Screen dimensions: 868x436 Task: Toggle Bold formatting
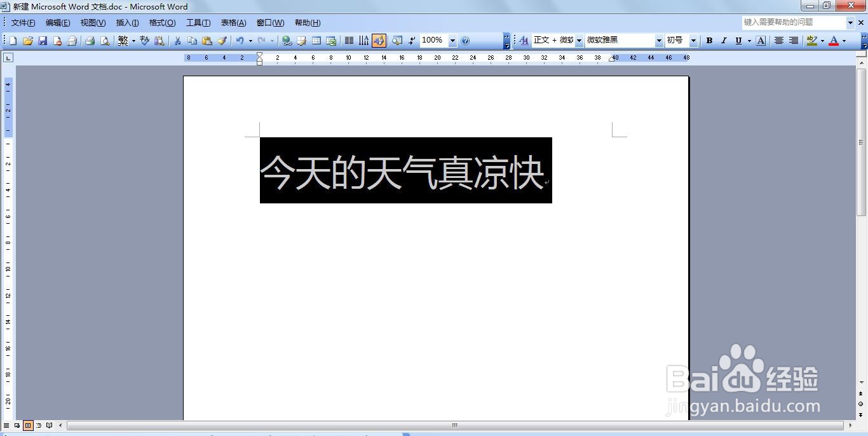pyautogui.click(x=709, y=41)
